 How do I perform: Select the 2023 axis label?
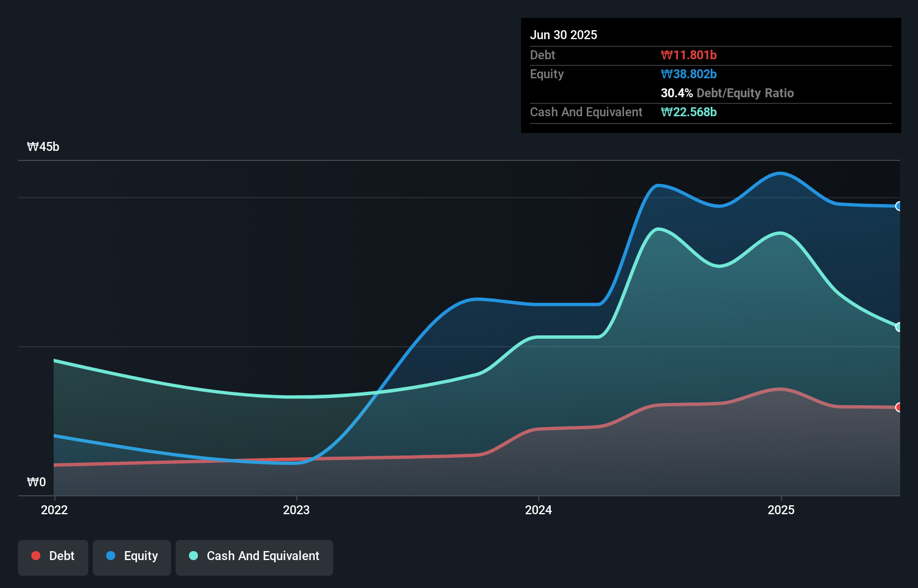tap(297, 510)
